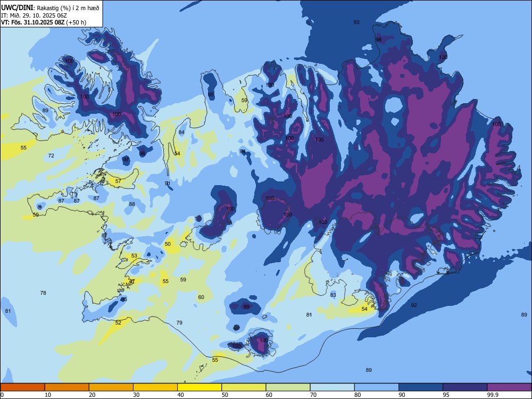Click the init time 'IT: Mið. 29. 10. 2025 06Z'
Viewport: 532px width, 399px height.
point(34,15)
